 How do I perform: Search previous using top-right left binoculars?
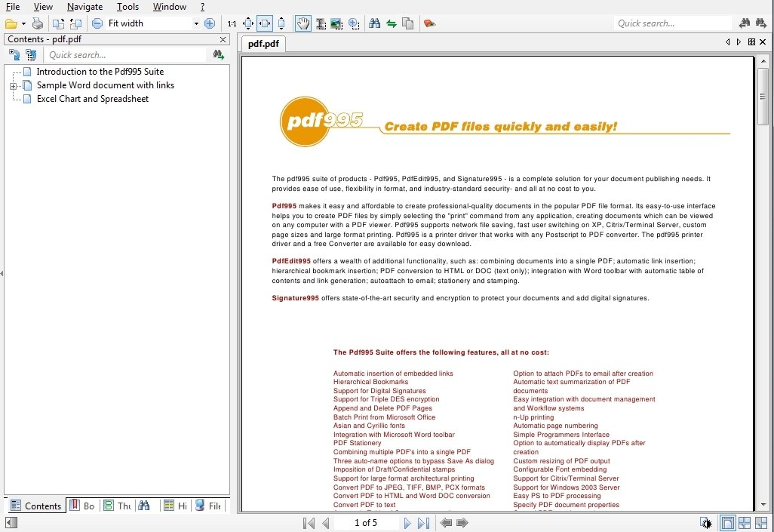(745, 23)
